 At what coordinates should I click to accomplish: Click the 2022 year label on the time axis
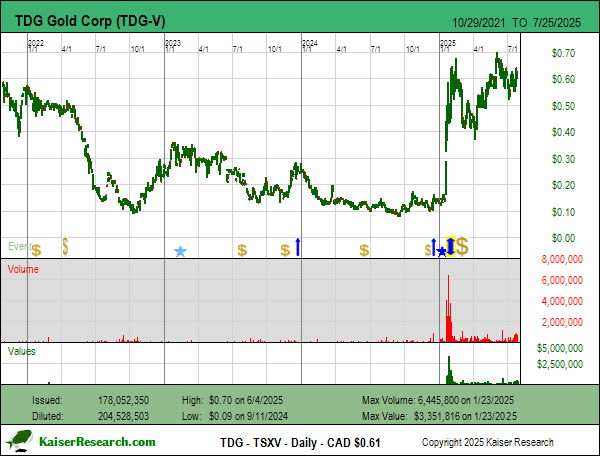[x=36, y=43]
